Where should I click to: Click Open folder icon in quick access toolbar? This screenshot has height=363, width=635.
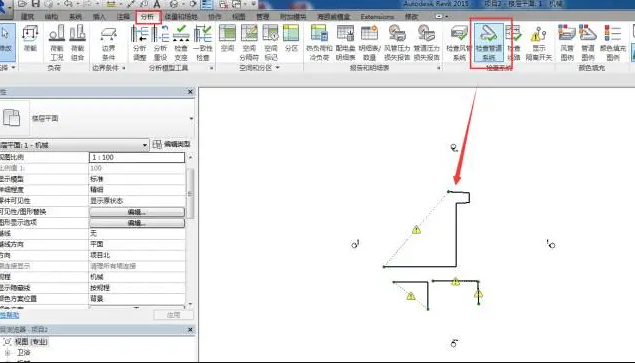click(x=23, y=4)
